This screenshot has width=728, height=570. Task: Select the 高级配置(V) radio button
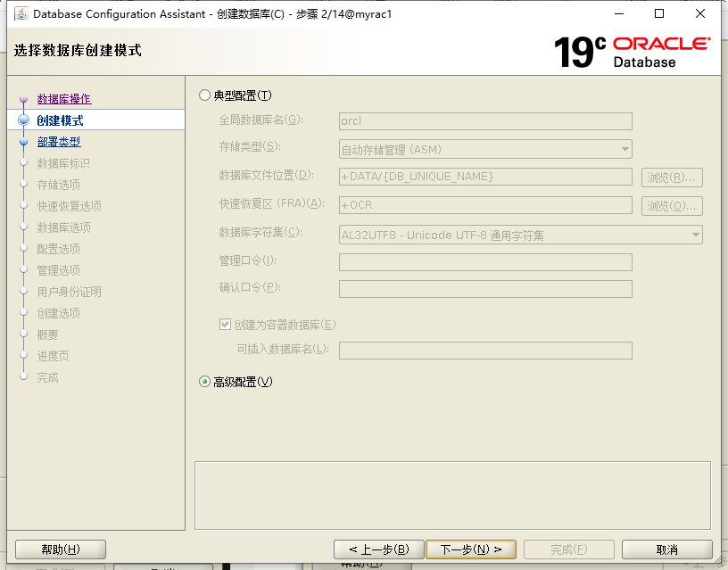pyautogui.click(x=205, y=382)
